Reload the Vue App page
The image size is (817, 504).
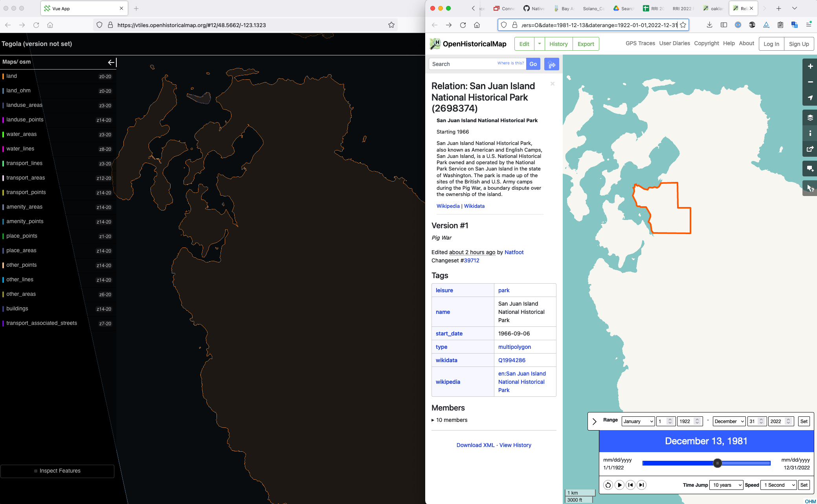pyautogui.click(x=36, y=25)
